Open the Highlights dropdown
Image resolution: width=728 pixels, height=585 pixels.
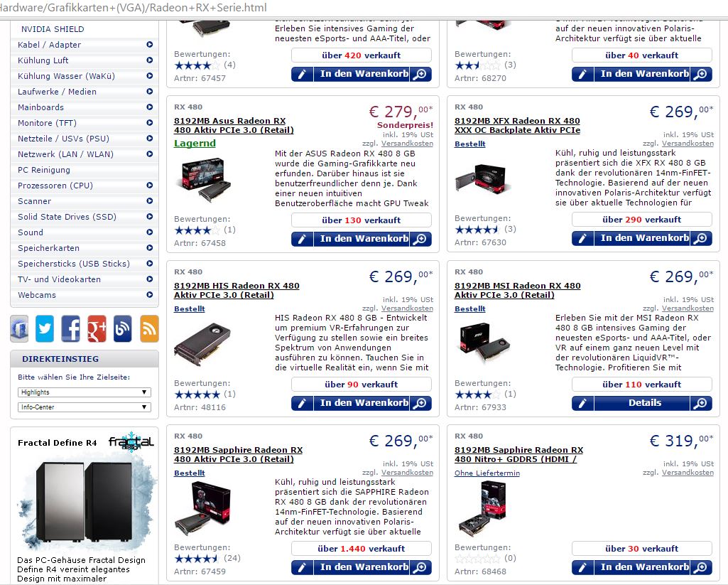[85, 392]
